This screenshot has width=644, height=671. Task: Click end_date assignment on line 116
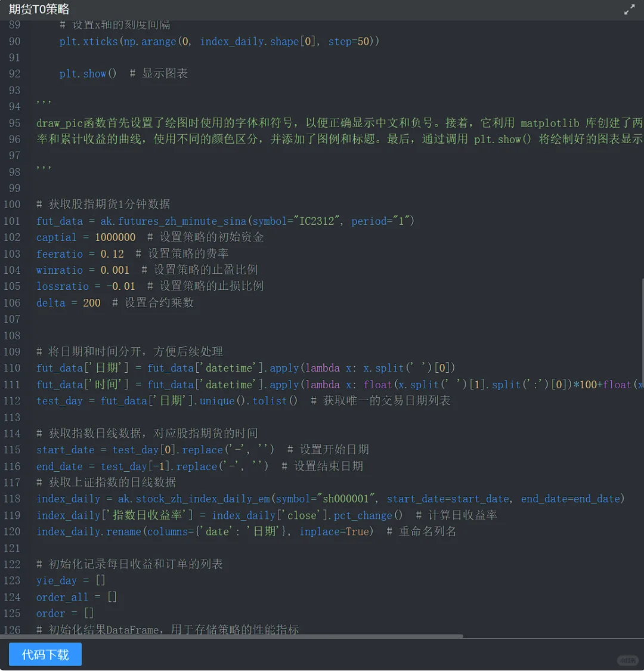pos(60,466)
